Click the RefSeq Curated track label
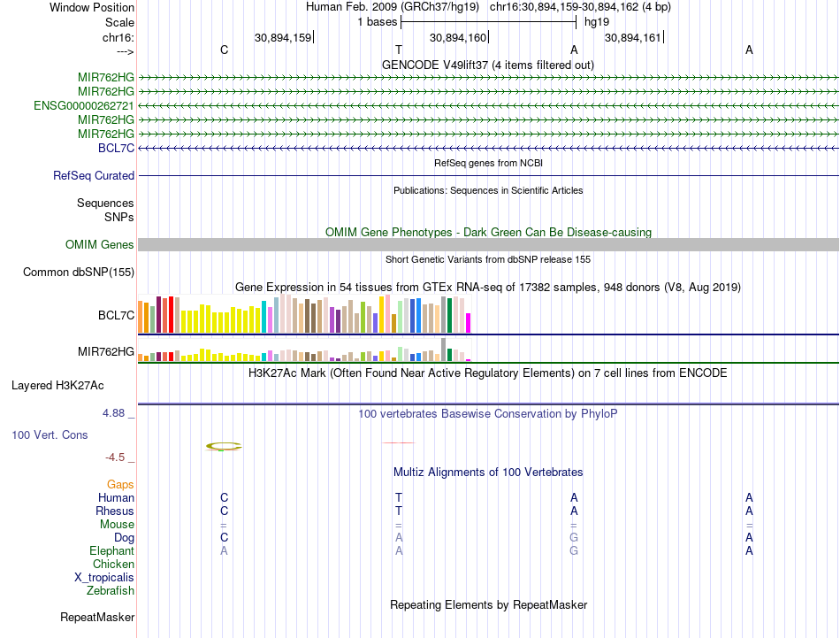This screenshot has width=840, height=638. 94,175
